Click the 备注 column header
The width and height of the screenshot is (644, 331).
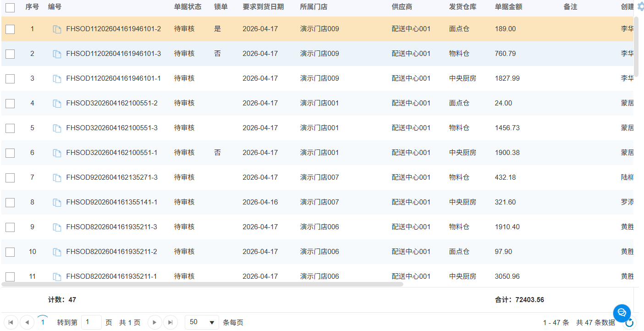click(x=570, y=7)
